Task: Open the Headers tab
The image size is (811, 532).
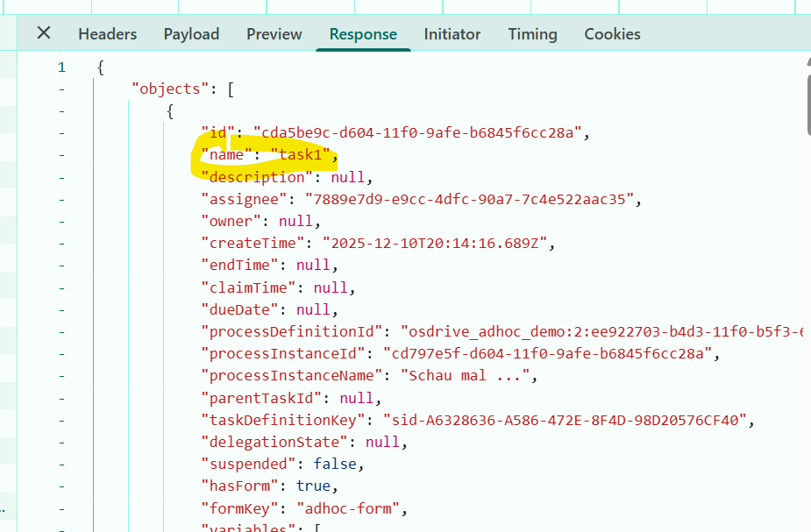Action: [108, 34]
